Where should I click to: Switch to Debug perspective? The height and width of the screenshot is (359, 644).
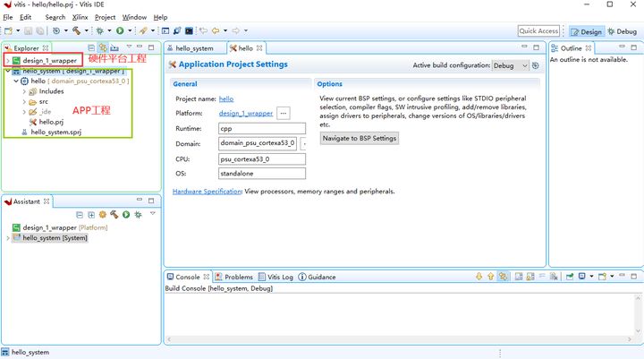pos(623,31)
